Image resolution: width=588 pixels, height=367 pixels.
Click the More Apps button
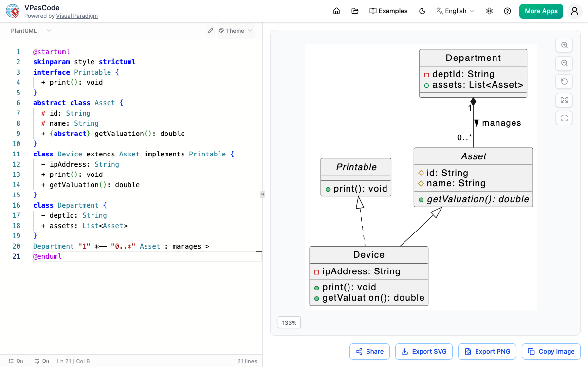(541, 11)
